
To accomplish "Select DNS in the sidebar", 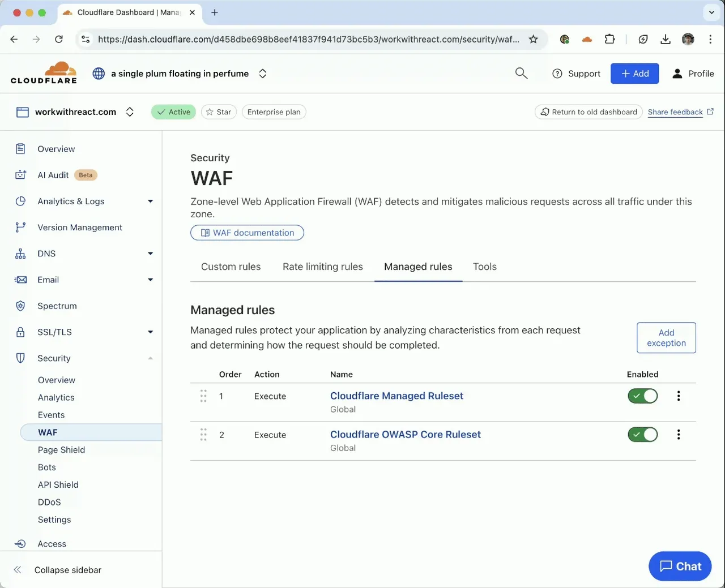I will tap(46, 253).
